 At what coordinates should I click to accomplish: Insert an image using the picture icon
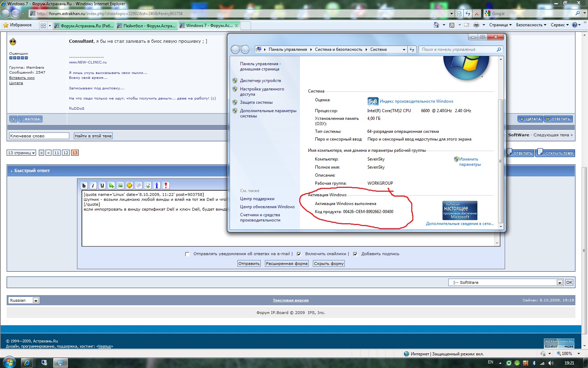tap(120, 185)
